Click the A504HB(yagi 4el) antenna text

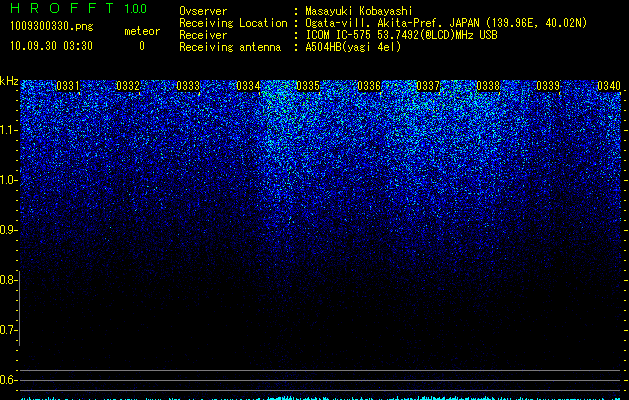(x=353, y=47)
